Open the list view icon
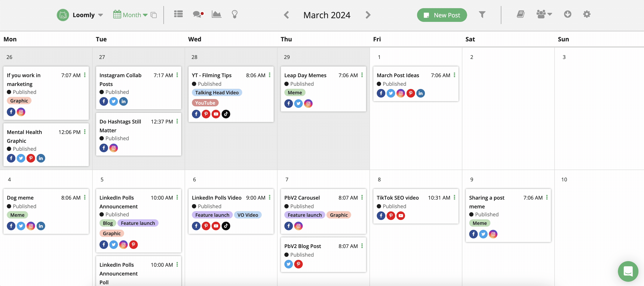The image size is (644, 286). (x=178, y=14)
